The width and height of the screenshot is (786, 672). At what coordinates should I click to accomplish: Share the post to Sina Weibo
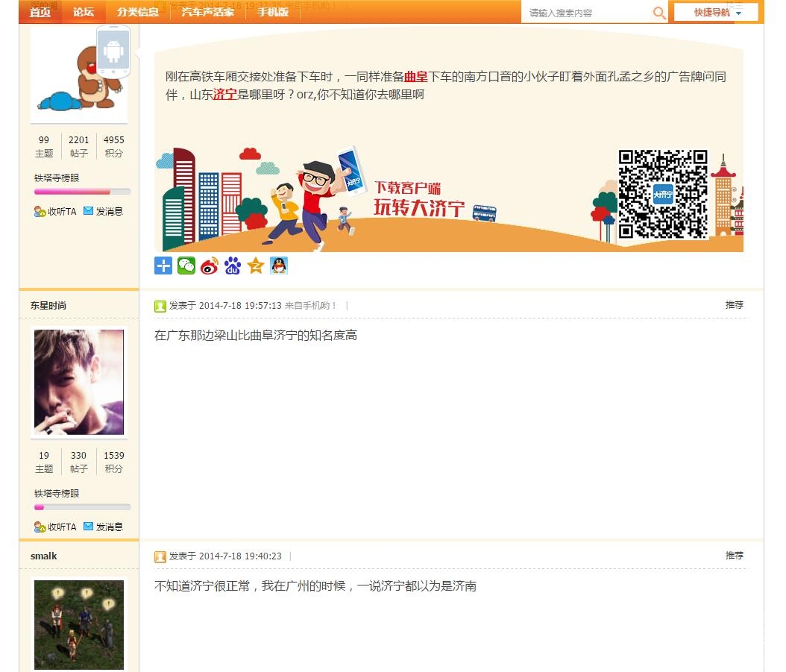tap(209, 265)
